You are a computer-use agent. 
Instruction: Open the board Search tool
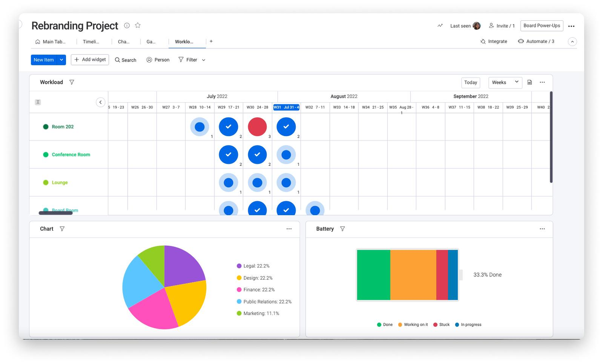click(x=125, y=60)
